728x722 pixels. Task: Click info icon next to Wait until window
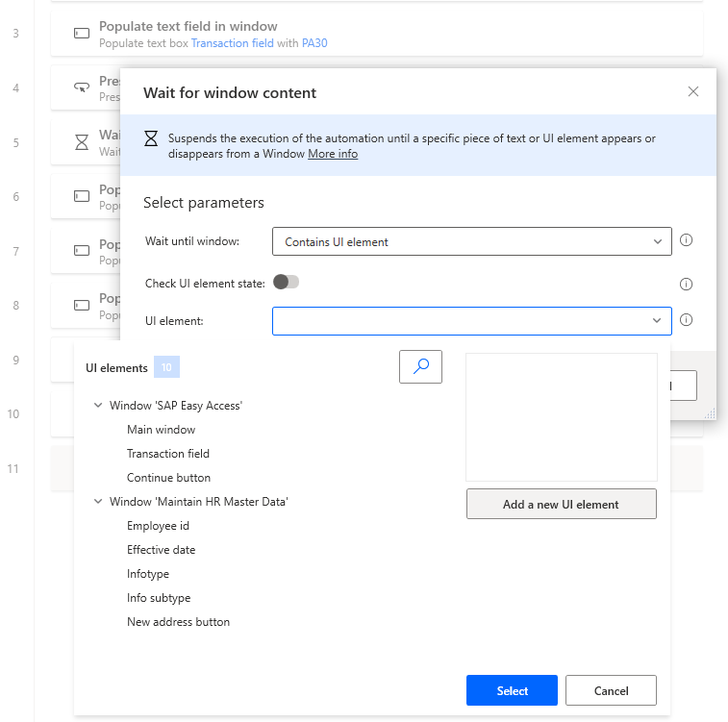coord(686,240)
